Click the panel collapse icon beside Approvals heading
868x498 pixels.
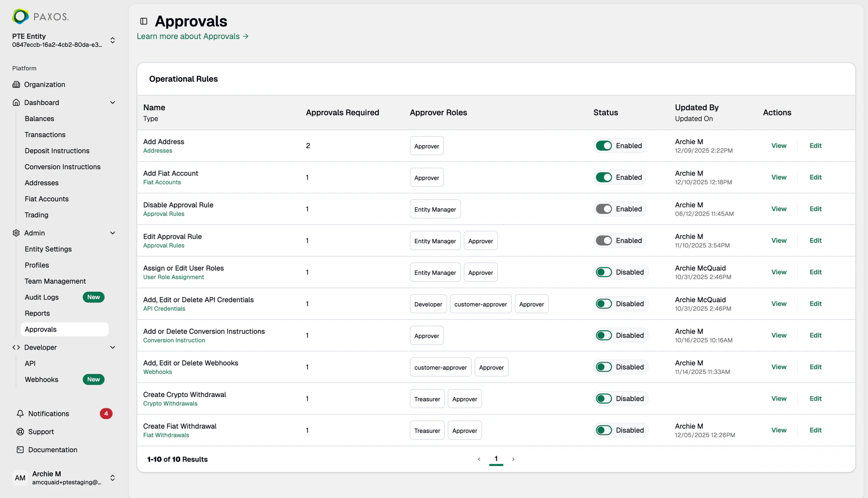[x=144, y=21]
